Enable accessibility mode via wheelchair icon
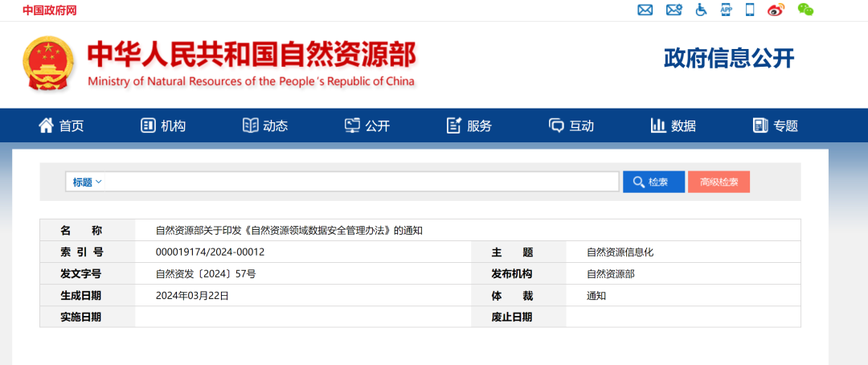This screenshot has width=868, height=365. 701,10
